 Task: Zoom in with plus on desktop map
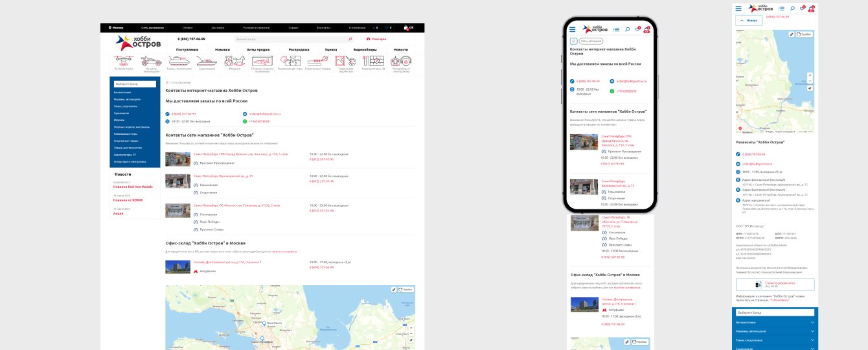[411, 327]
